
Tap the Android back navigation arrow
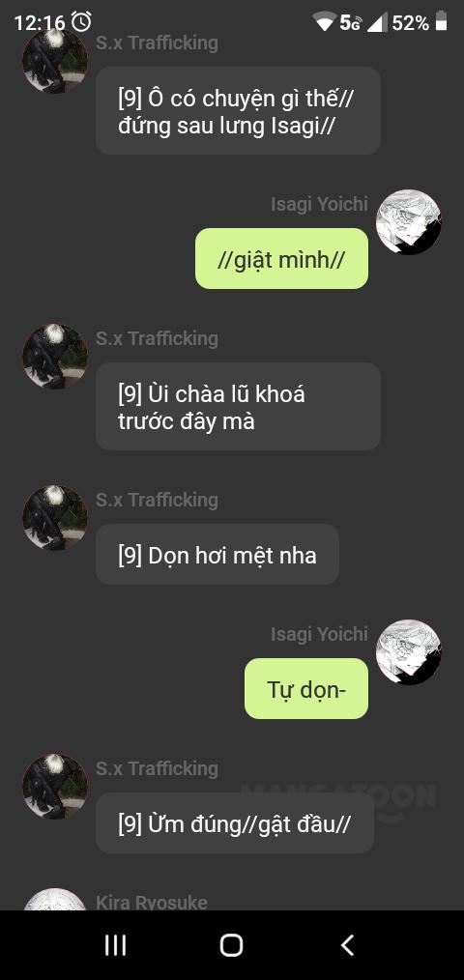(348, 945)
